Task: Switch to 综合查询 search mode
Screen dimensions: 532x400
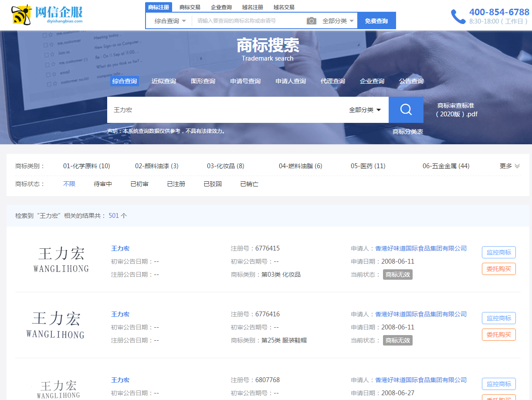Action: [125, 81]
